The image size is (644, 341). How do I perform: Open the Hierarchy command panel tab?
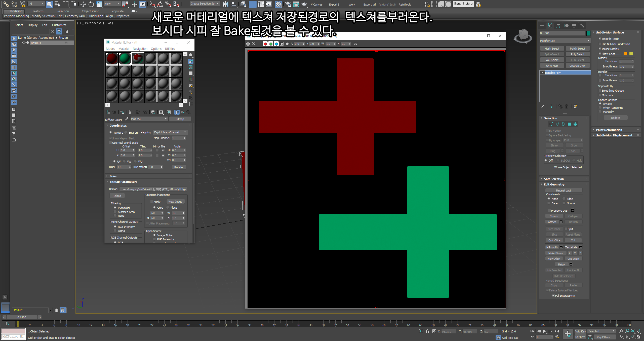pyautogui.click(x=558, y=26)
